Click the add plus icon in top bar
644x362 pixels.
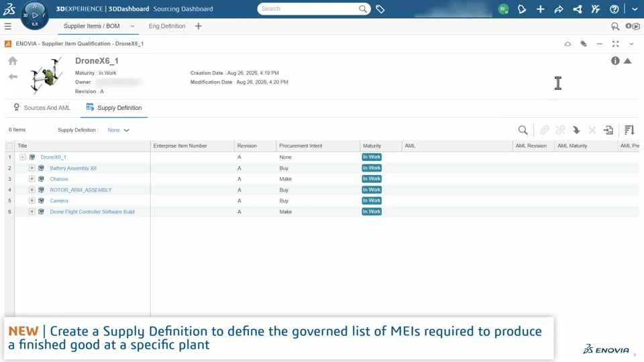click(x=540, y=9)
